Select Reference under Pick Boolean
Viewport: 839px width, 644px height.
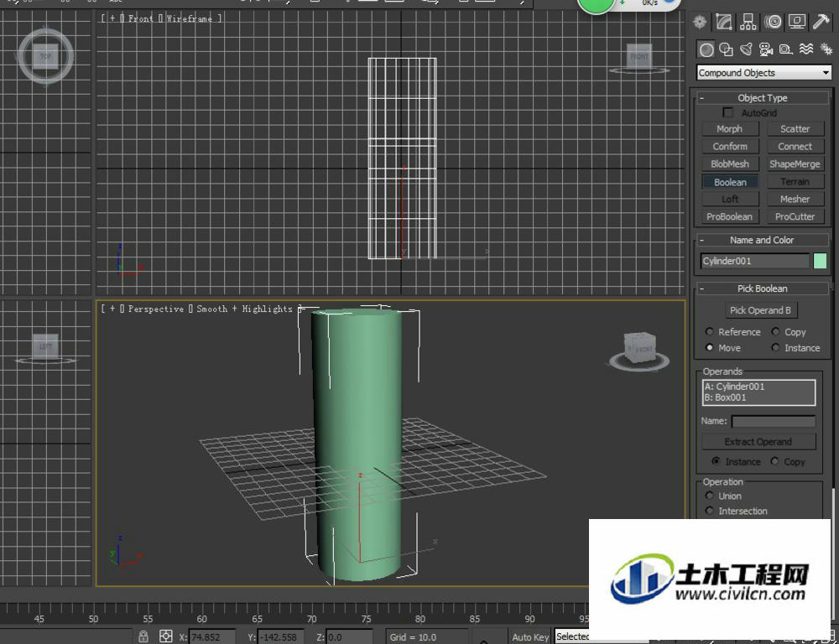point(710,332)
